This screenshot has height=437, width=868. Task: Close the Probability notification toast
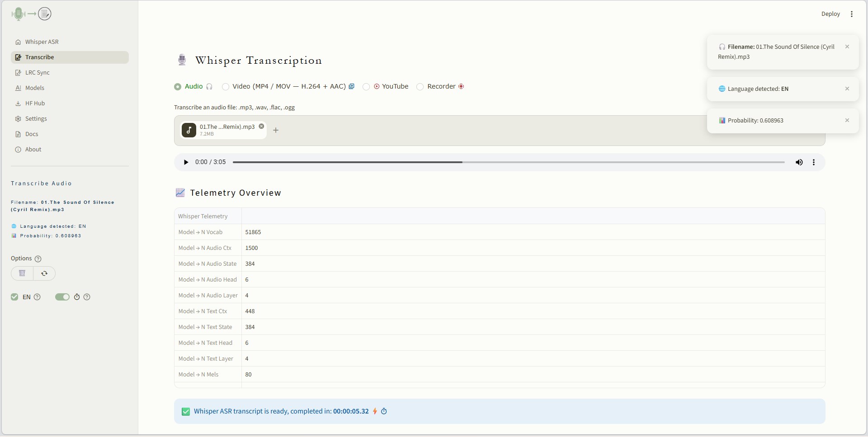coord(847,120)
